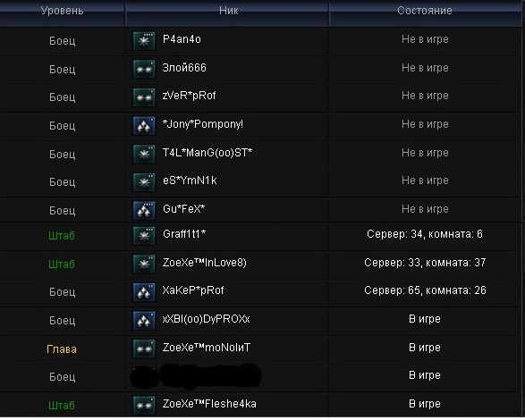This screenshot has height=420, width=525.
Task: Click the rank icon beside ZoeXe™moNoIиT
Action: (144, 349)
